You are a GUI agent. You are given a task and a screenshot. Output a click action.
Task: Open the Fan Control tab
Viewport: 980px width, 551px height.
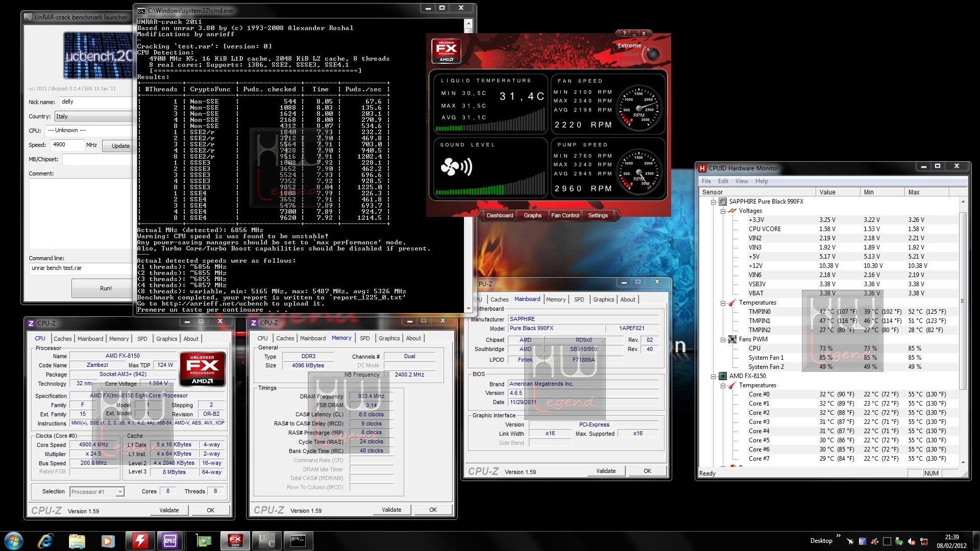565,215
